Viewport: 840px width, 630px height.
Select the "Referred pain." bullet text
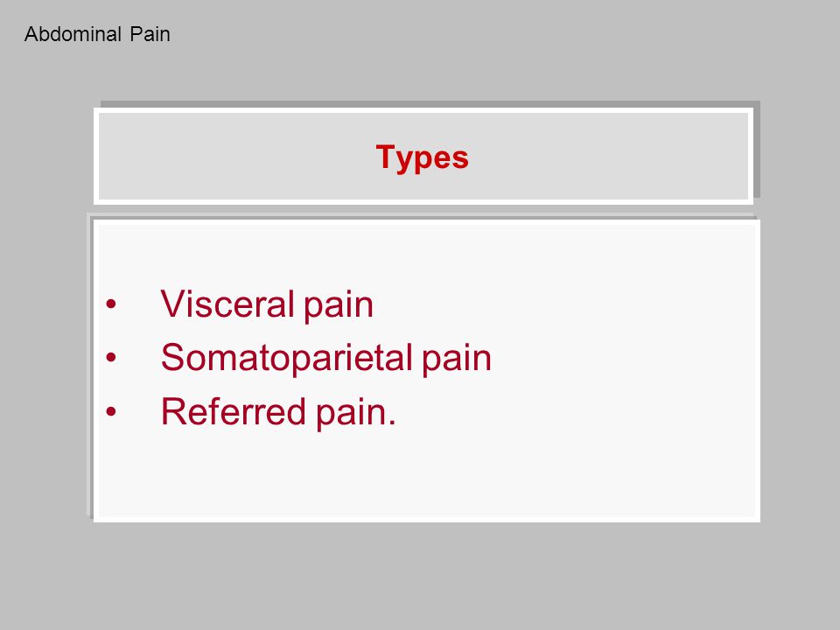278,411
